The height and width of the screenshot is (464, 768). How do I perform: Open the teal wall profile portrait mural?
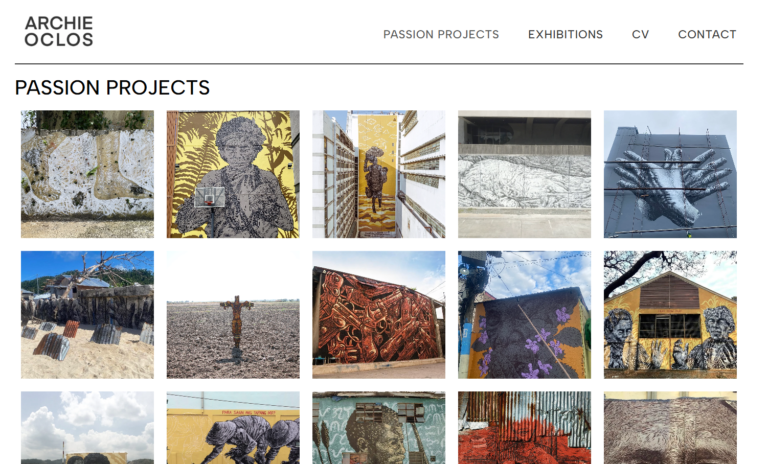[x=379, y=428]
